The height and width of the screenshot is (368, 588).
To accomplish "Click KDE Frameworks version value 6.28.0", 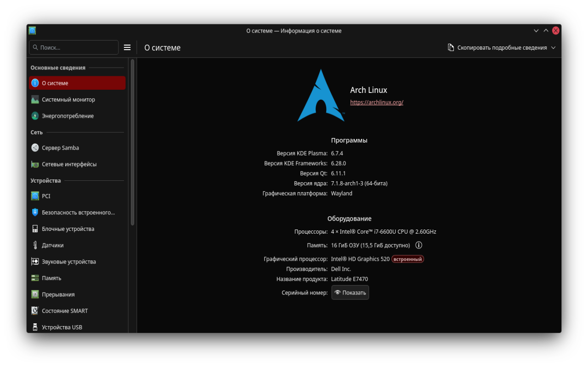I will click(x=339, y=163).
